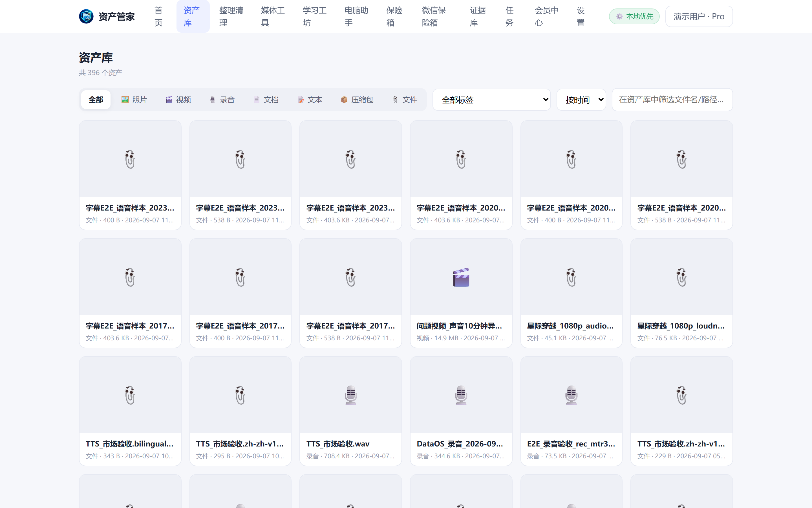Click paperclip icon of the 229 B TTS card
Screen dimensions: 812x508
pyautogui.click(x=681, y=395)
